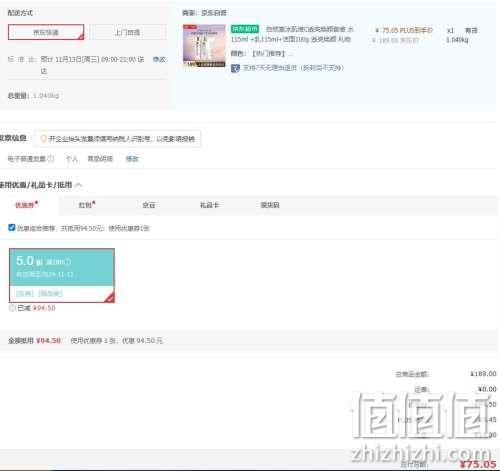Click 修改 link in invoice information row

point(132,159)
